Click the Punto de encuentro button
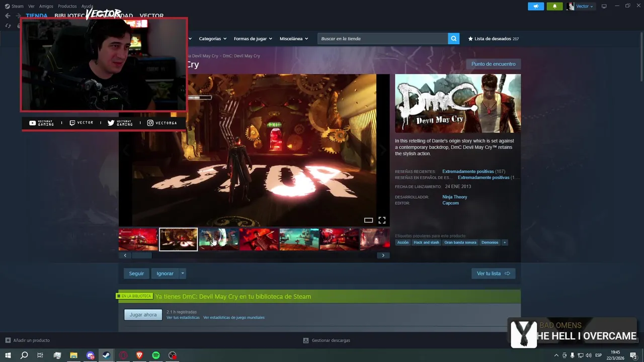The image size is (644, 362). point(493,64)
